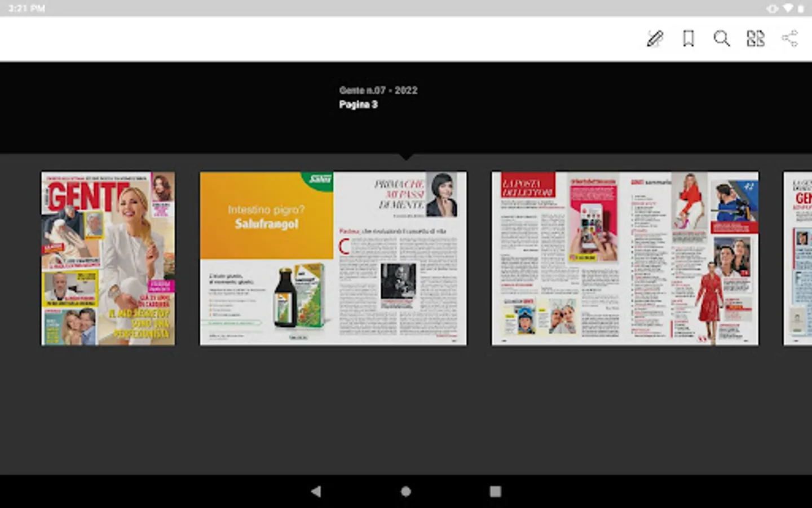
Task: Open La Posta dei Lettori spread thumbnail
Action: tap(625, 259)
